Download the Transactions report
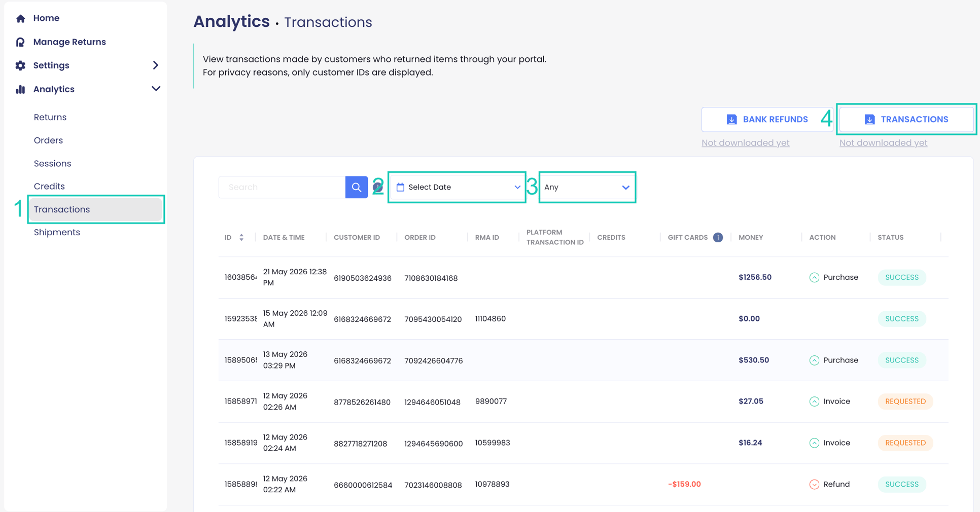Viewport: 980px width, 512px height. tap(906, 119)
